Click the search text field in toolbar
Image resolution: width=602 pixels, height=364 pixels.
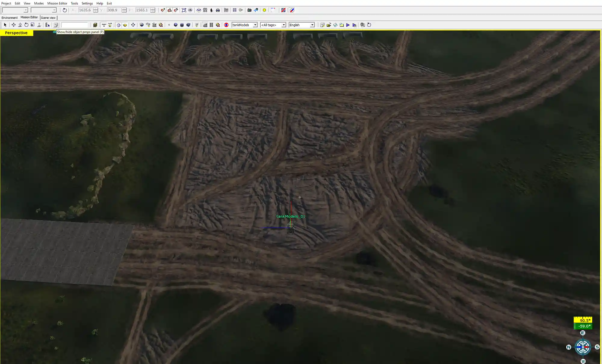[75, 25]
